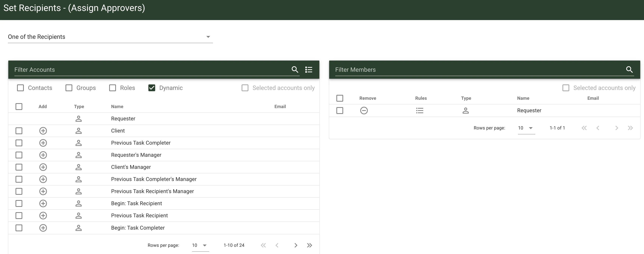Add the Client account with its plus icon
644x254 pixels.
pyautogui.click(x=43, y=131)
